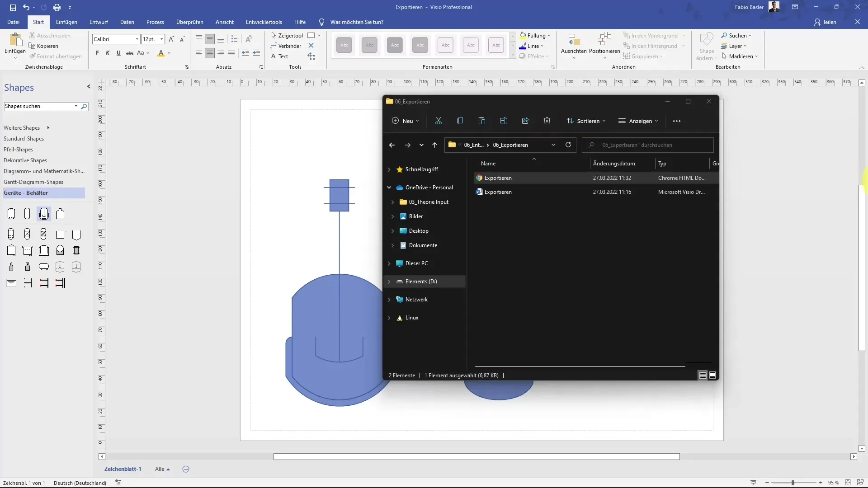Open the Weitere Shapes link
The width and height of the screenshot is (868, 488).
tap(22, 128)
